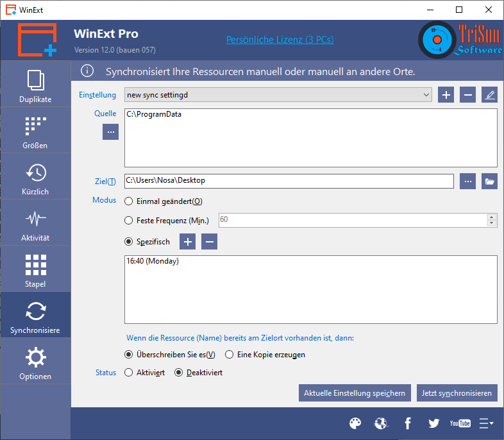The width and height of the screenshot is (504, 440).
Task: Select the Spezifisch mode radio button
Action: [x=129, y=242]
